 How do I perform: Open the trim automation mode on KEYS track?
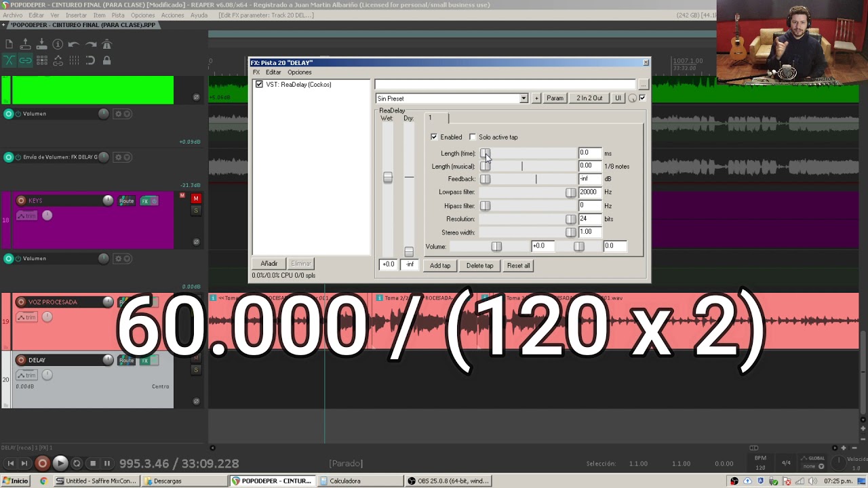pos(26,216)
